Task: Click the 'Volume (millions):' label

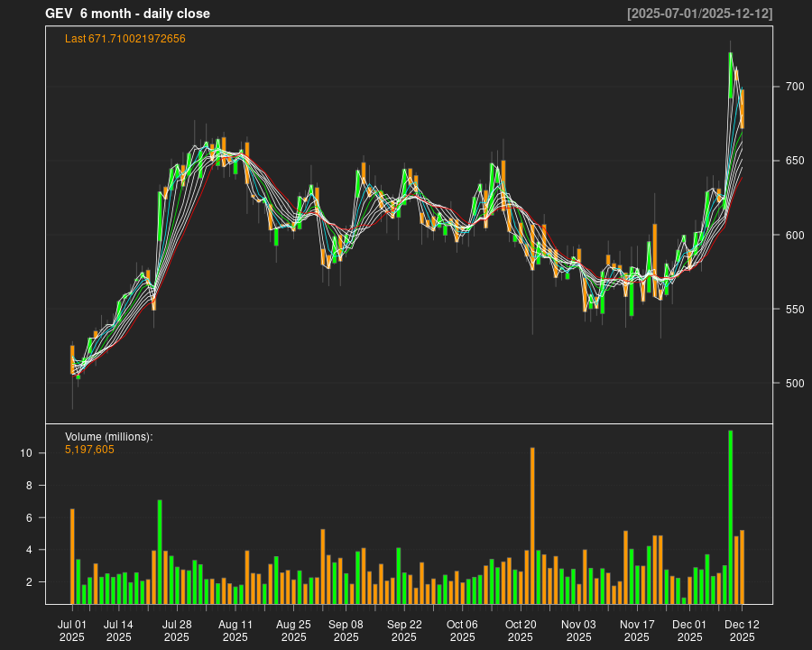Action: 108,437
